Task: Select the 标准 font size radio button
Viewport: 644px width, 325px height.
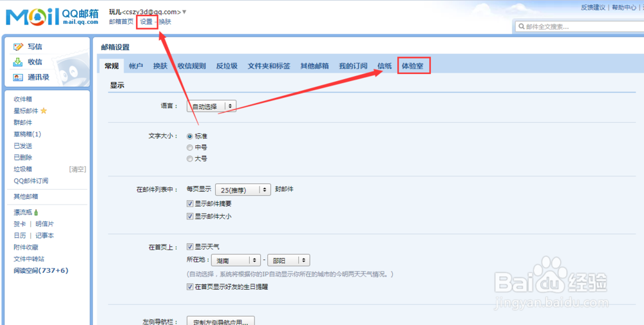Action: point(190,136)
